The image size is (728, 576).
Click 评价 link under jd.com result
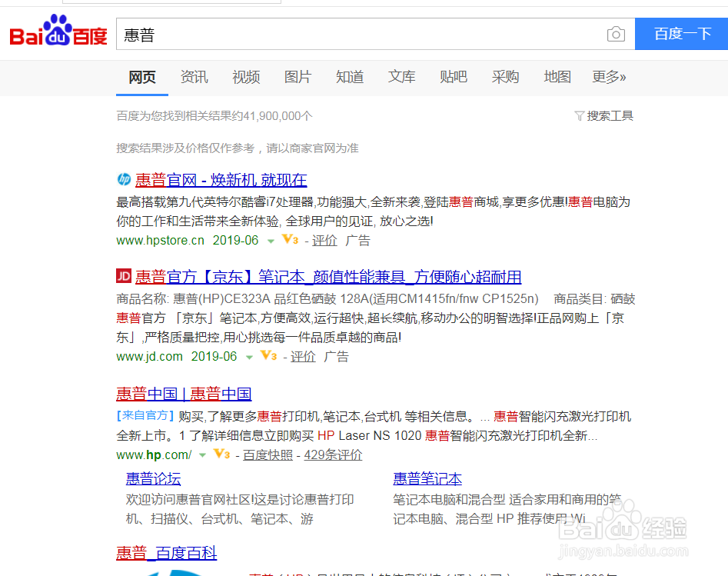click(303, 357)
